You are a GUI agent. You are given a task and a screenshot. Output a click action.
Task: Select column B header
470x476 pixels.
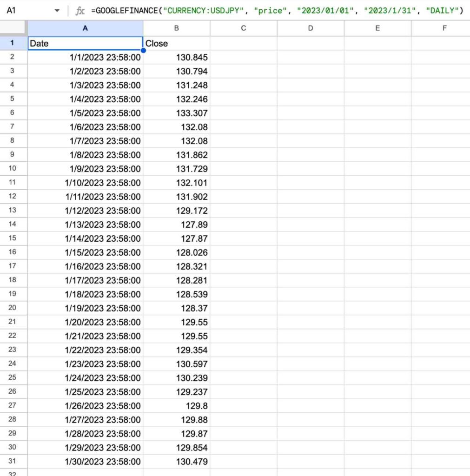pyautogui.click(x=176, y=28)
